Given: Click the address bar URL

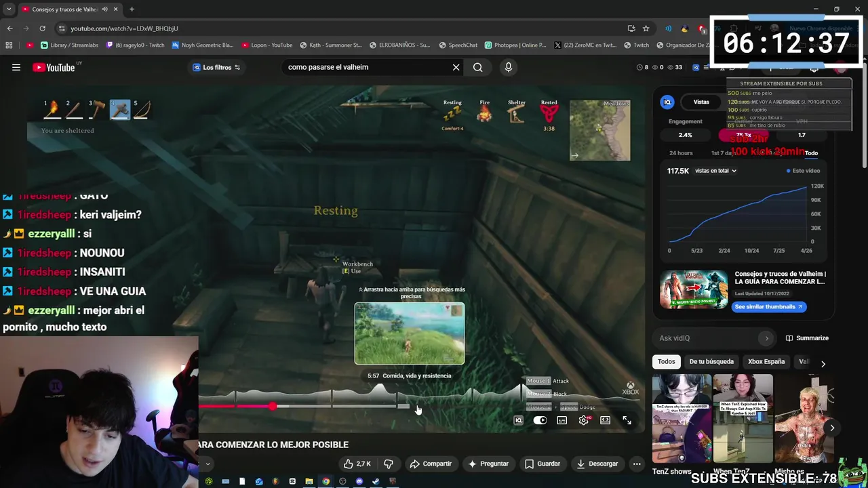Looking at the screenshot, I should coord(124,28).
